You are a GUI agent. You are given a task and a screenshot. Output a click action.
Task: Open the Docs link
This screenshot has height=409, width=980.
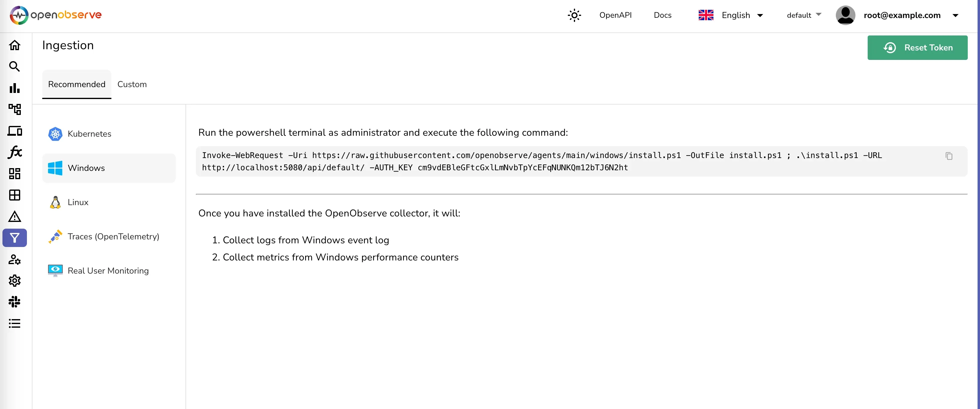[662, 15]
